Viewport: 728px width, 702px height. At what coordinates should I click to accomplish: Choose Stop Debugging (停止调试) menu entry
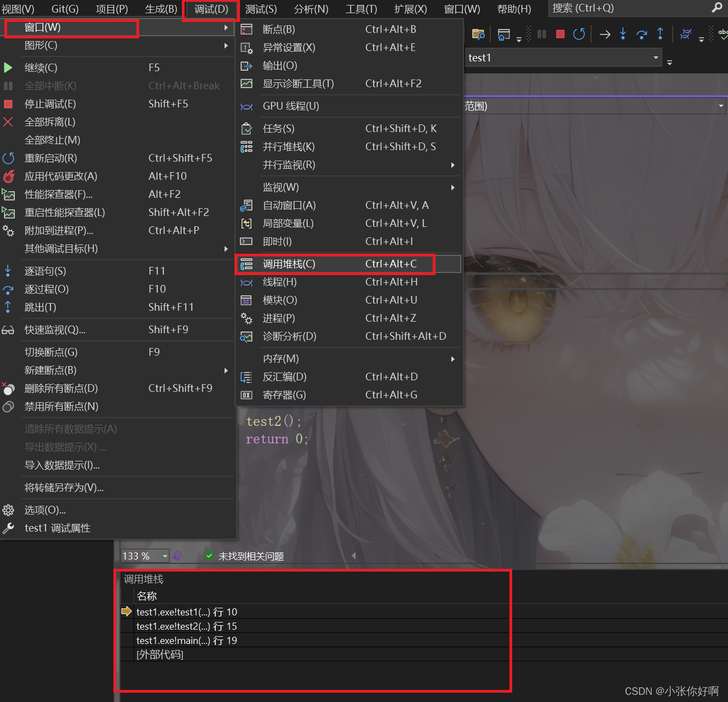(x=118, y=104)
